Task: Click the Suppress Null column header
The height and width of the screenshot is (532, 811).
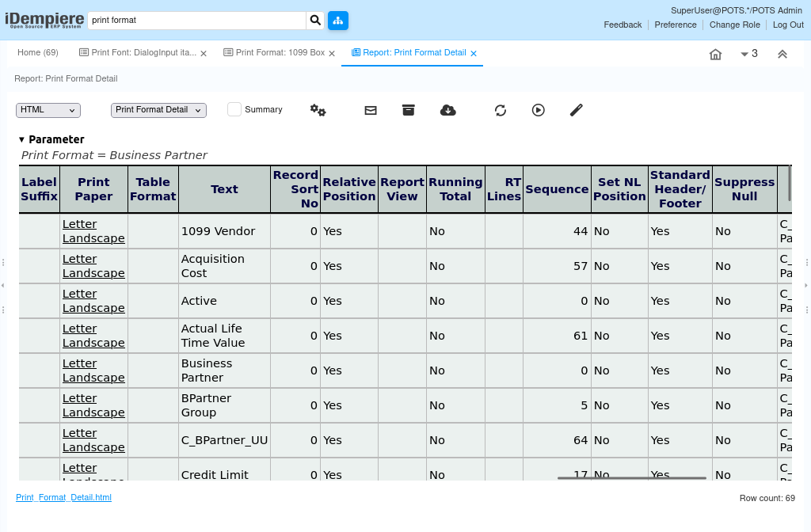Action: coord(744,189)
